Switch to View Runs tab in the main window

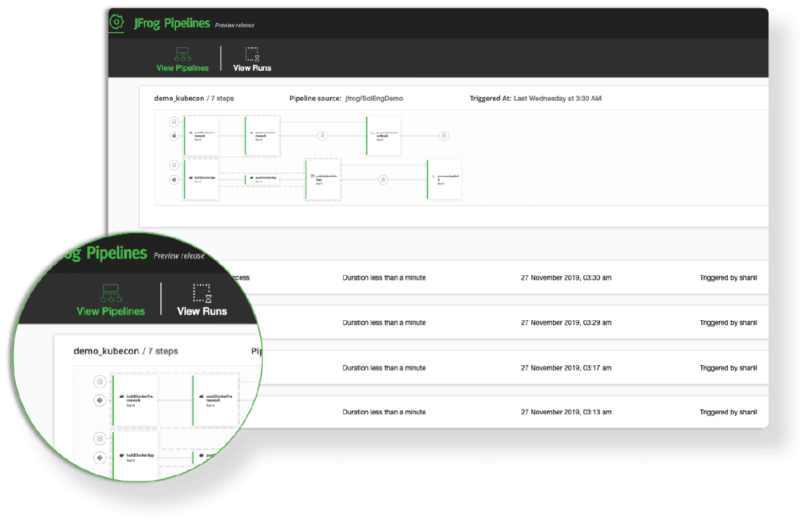tap(252, 60)
